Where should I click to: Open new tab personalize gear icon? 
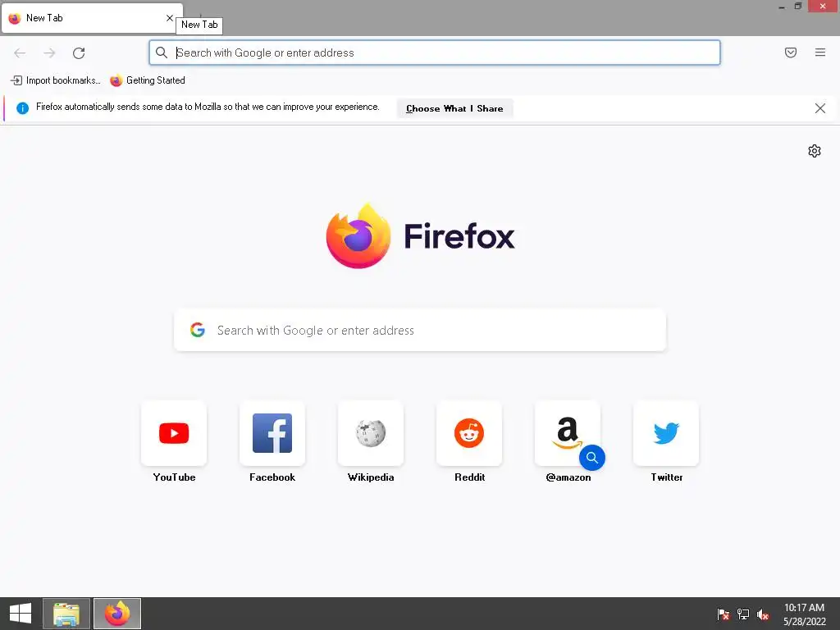(815, 151)
